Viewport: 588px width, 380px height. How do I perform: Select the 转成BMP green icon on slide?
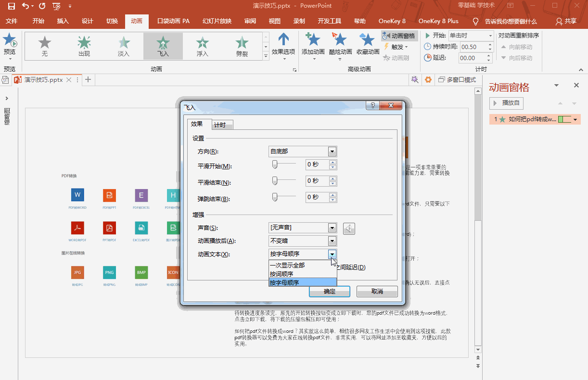[141, 272]
